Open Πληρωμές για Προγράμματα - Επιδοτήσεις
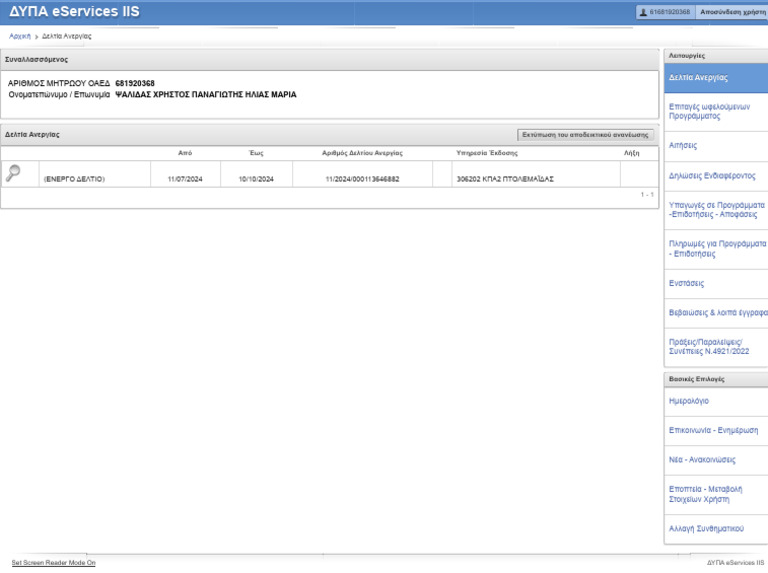 [x=716, y=249]
